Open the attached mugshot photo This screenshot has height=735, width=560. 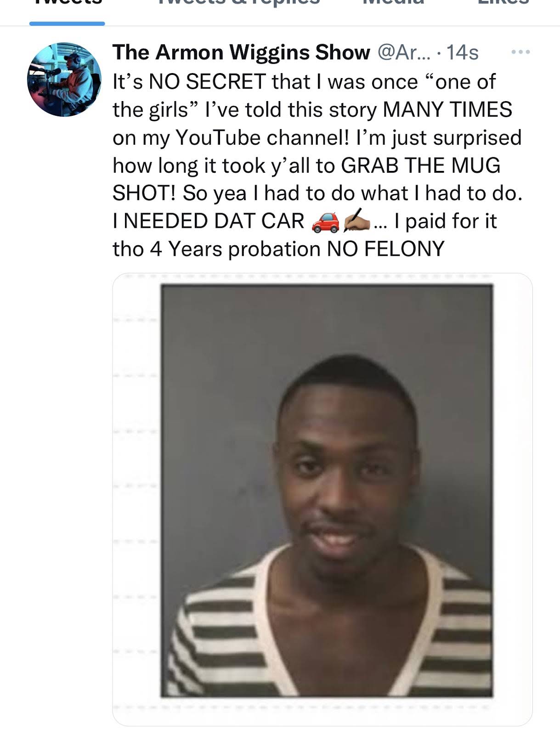322,499
